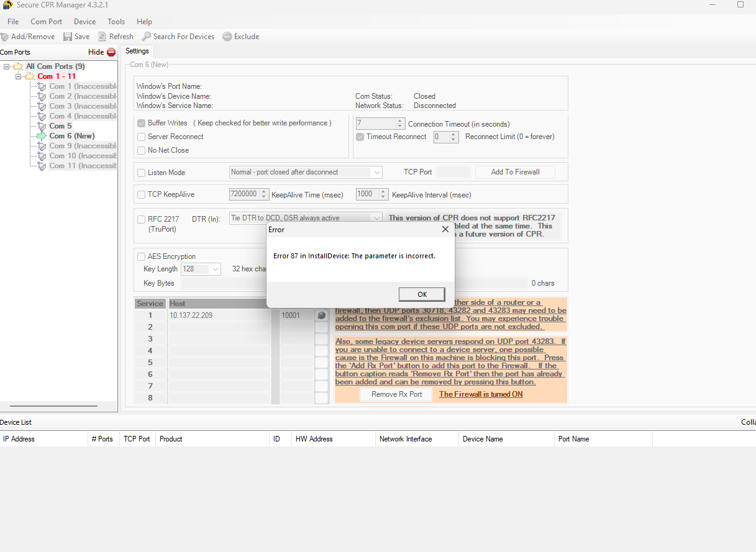This screenshot has height=552, width=756.
Task: Click the red Hide icon above Com Ports
Action: [x=111, y=52]
